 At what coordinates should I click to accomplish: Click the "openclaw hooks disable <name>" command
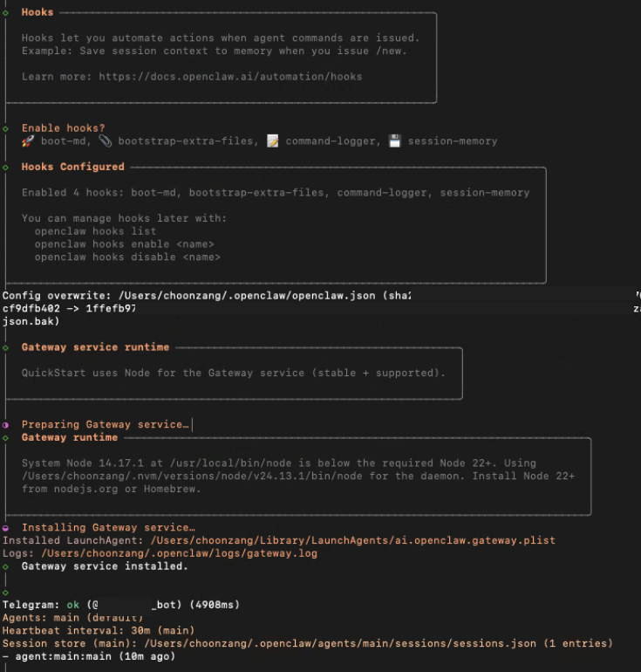click(127, 257)
